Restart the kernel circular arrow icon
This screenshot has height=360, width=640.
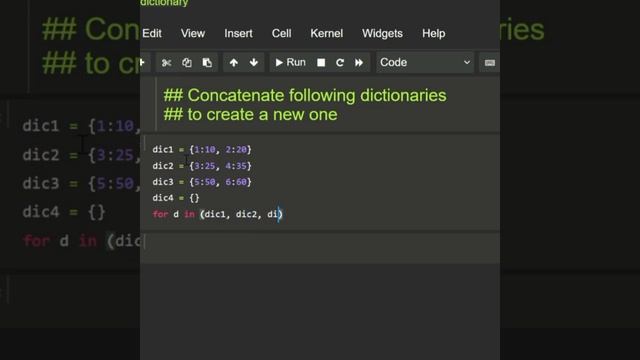[340, 62]
